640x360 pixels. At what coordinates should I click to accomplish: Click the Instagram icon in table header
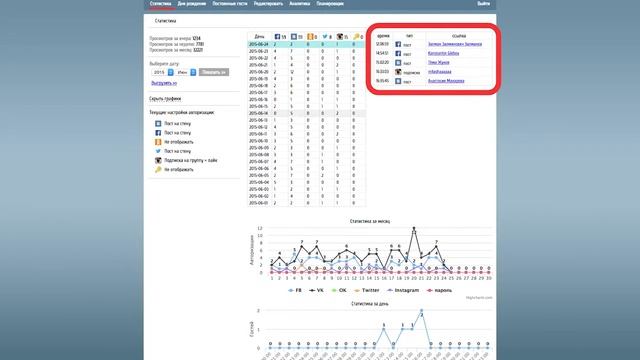click(340, 37)
